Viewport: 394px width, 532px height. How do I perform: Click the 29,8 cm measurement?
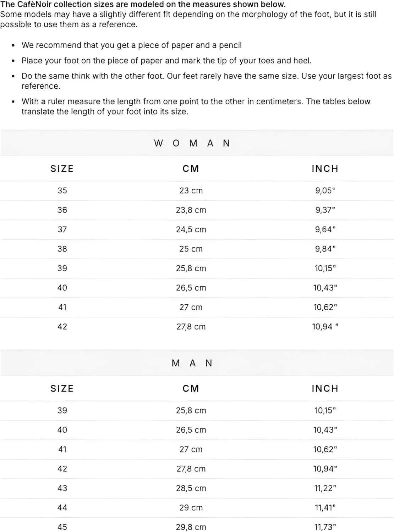(191, 527)
